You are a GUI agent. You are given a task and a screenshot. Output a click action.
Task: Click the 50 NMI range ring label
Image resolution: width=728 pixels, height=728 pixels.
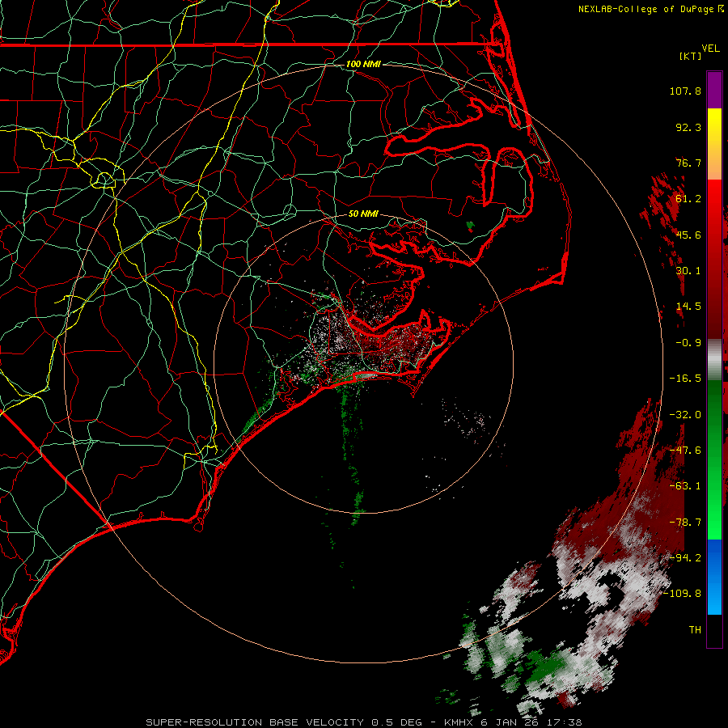point(363,214)
